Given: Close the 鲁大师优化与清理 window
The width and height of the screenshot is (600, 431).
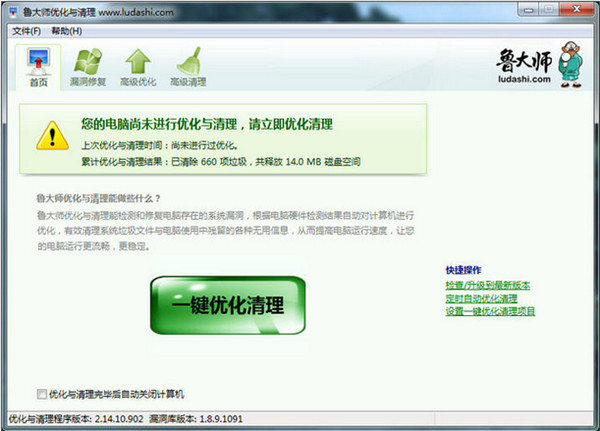Looking at the screenshot, I should coord(577,9).
